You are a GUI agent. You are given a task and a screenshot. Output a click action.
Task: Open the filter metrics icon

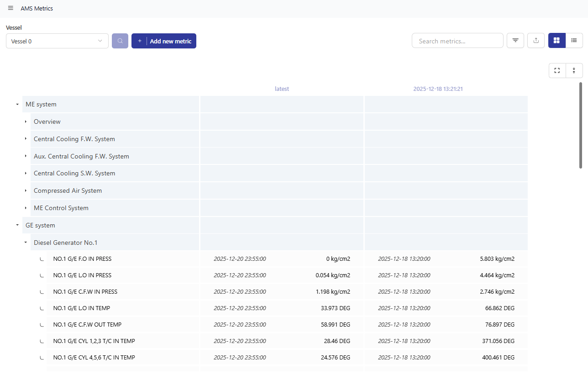tap(515, 41)
